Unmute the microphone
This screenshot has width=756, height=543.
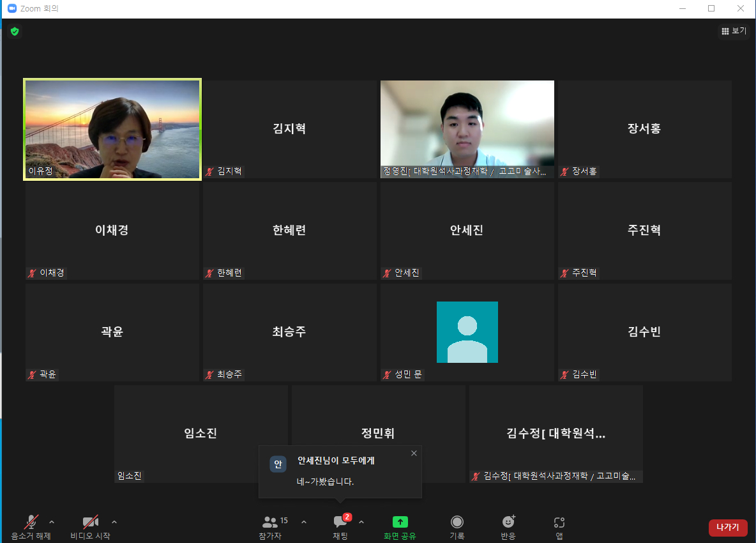tap(31, 522)
